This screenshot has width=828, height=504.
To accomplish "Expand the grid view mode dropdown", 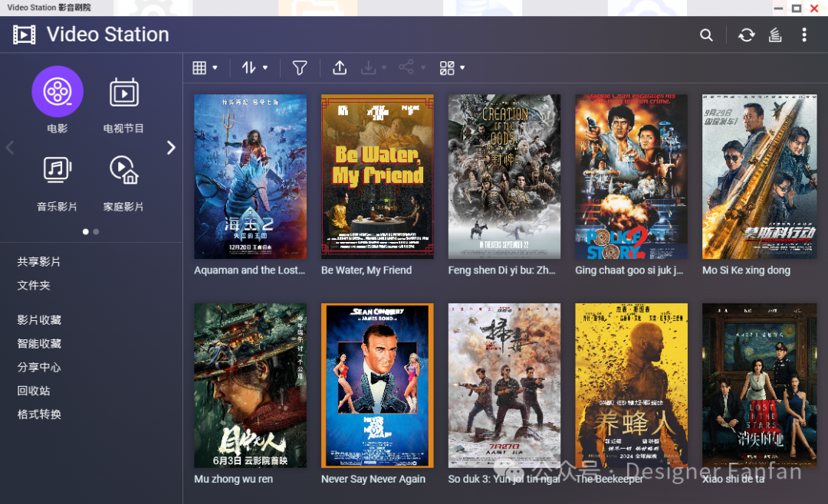I will pyautogui.click(x=205, y=68).
